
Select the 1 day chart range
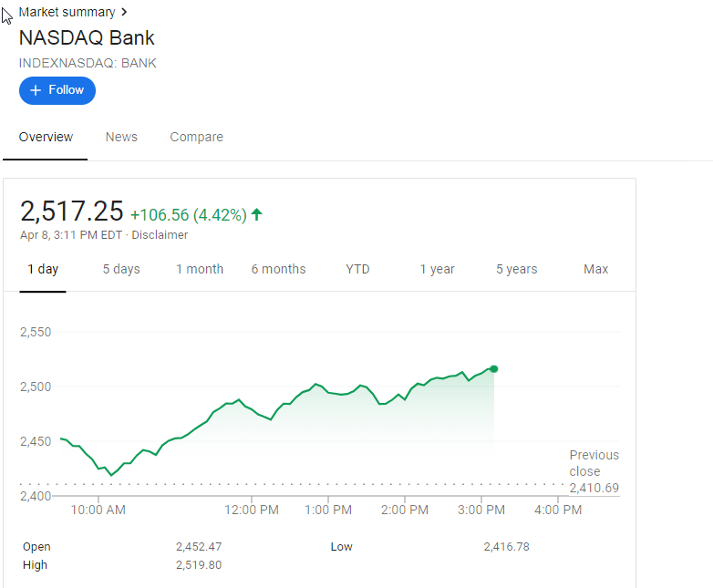click(x=43, y=269)
